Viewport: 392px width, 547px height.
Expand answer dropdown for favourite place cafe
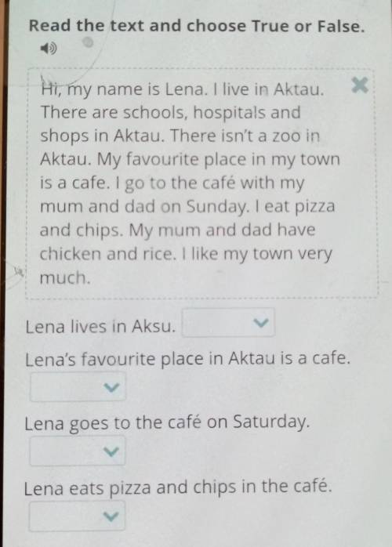point(78,387)
